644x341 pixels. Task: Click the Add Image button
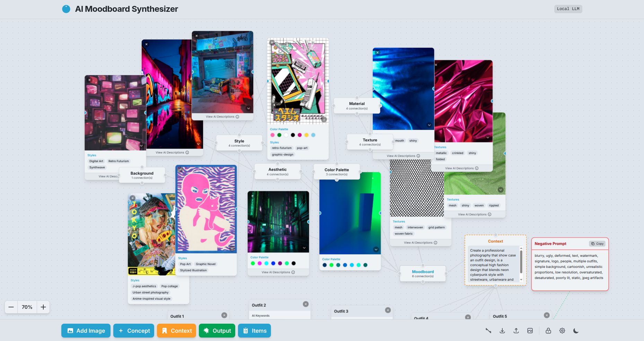[86, 331]
